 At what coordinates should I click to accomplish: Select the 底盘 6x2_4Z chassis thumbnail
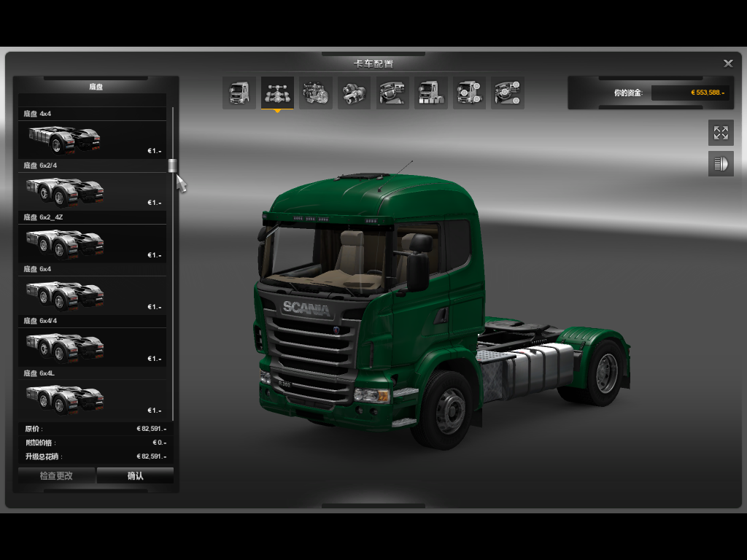93,244
